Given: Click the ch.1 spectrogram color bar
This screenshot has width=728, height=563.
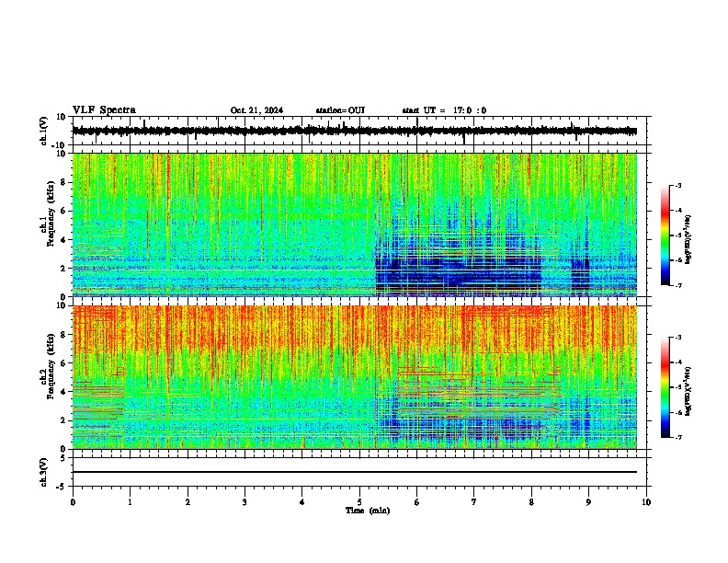Looking at the screenshot, I should pyautogui.click(x=665, y=236).
